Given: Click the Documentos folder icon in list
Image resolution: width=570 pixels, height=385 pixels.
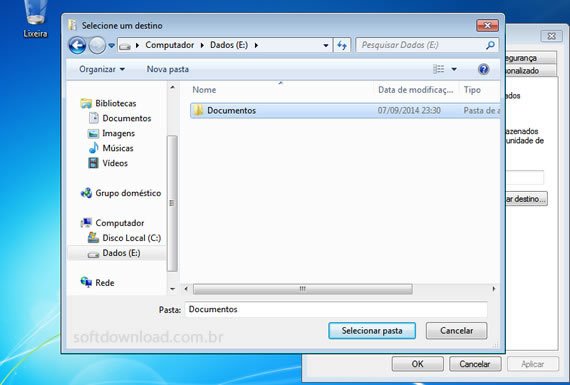Looking at the screenshot, I should (198, 110).
